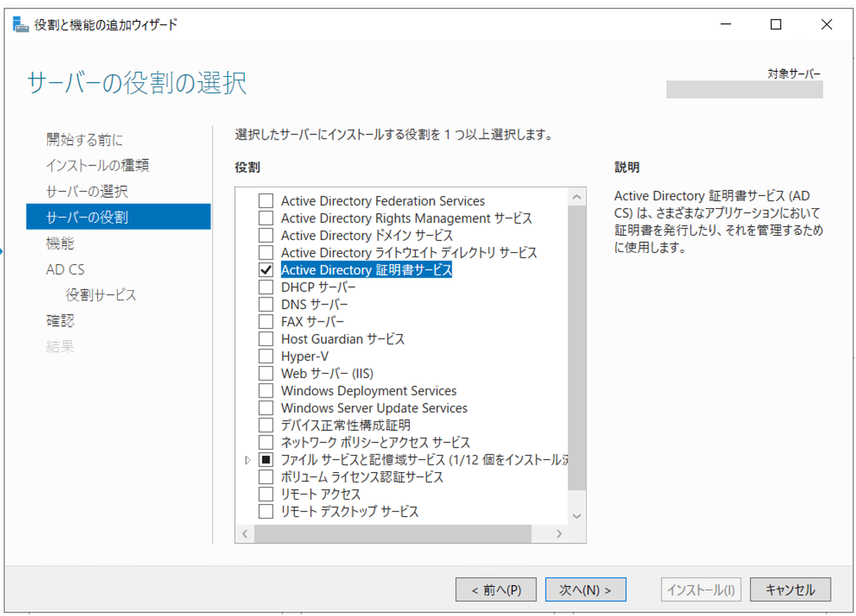Select Active Directory 証明書サービス role label
The height and width of the screenshot is (616, 856).
(366, 270)
